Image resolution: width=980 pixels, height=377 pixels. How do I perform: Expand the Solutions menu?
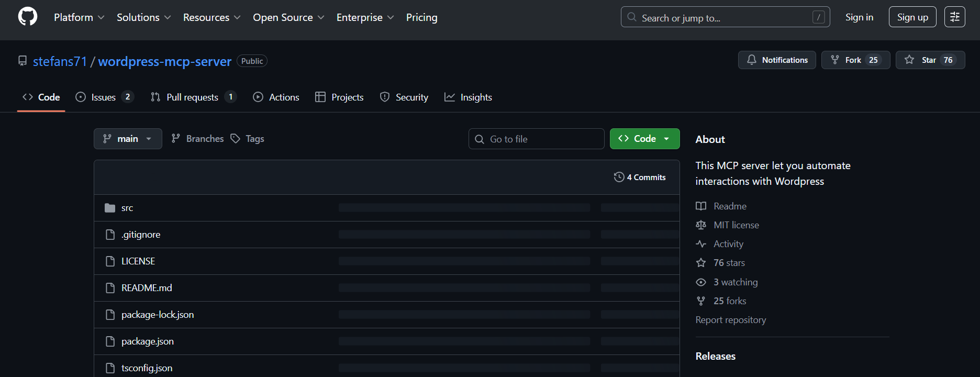pos(144,17)
